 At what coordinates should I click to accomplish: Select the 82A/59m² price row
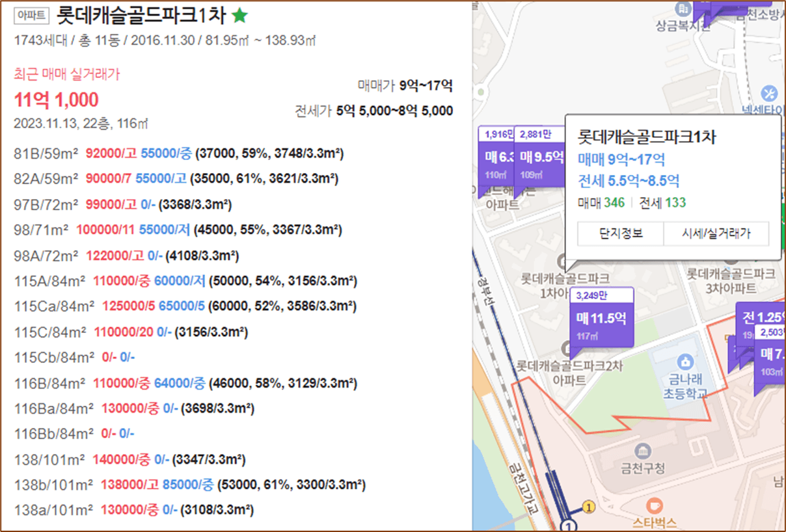(176, 178)
